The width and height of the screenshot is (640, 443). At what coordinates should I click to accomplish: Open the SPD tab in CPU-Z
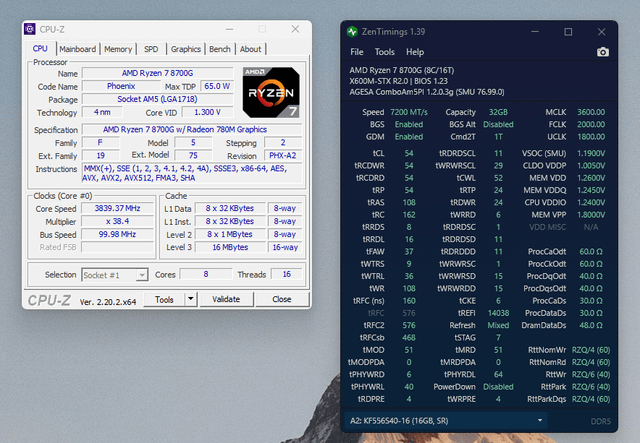pyautogui.click(x=151, y=49)
